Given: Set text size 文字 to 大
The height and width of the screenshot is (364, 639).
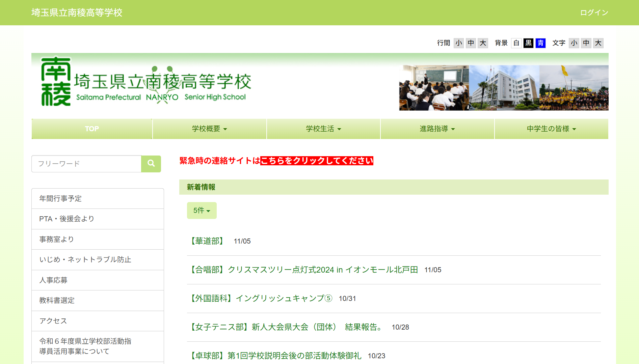Looking at the screenshot, I should pyautogui.click(x=598, y=43).
